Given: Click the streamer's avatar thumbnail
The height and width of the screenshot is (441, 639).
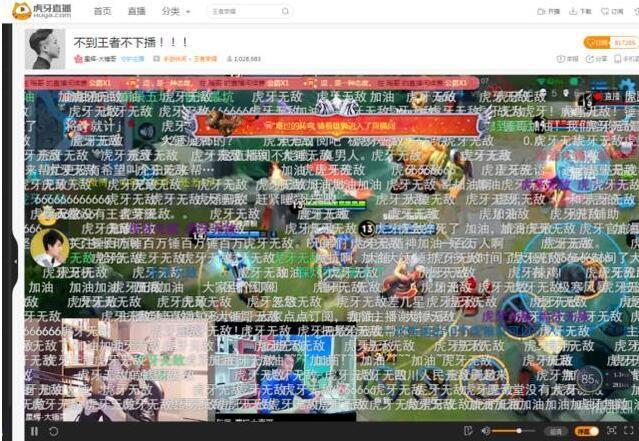Looking at the screenshot, I should pos(46,48).
